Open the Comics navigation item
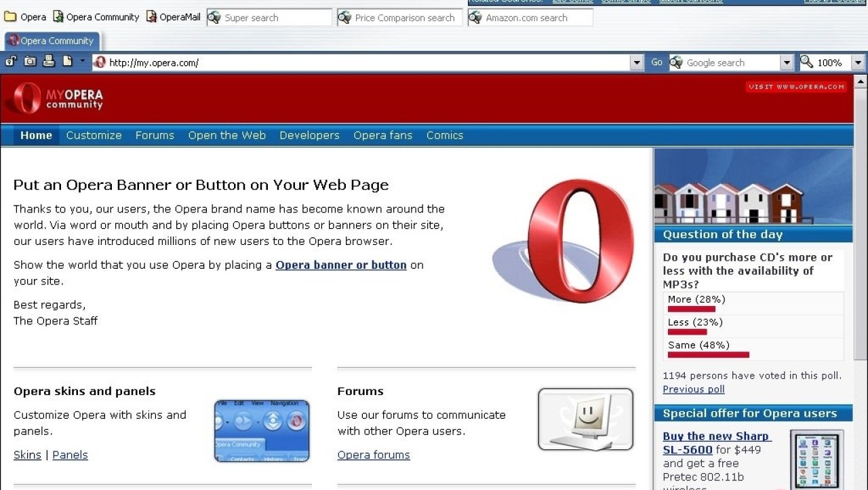The height and width of the screenshot is (490, 868). tap(445, 135)
